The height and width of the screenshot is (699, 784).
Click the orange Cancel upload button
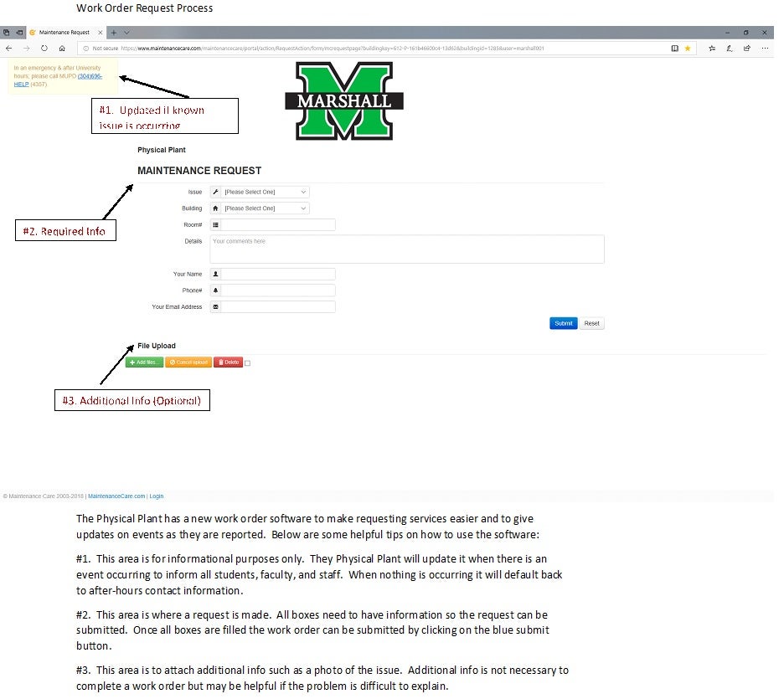188,362
